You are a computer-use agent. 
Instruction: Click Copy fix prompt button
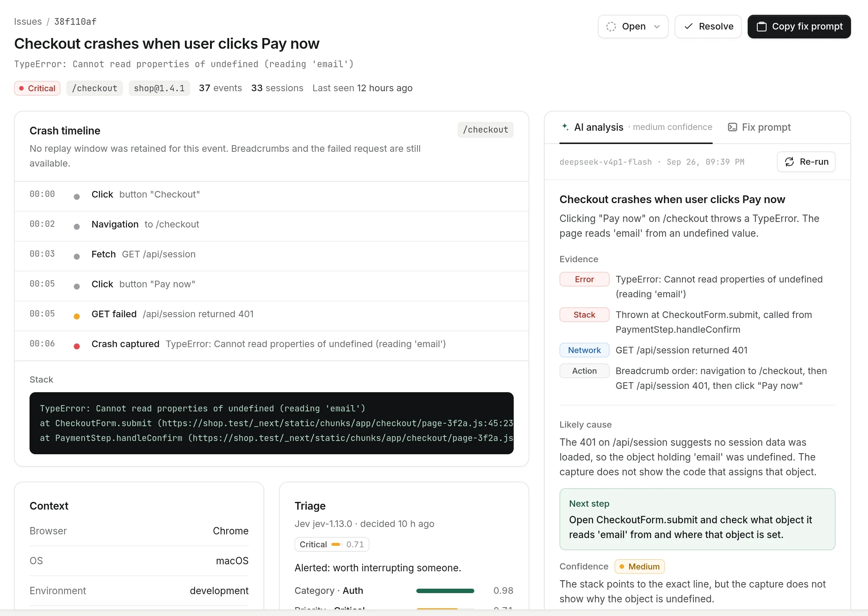pyautogui.click(x=799, y=27)
